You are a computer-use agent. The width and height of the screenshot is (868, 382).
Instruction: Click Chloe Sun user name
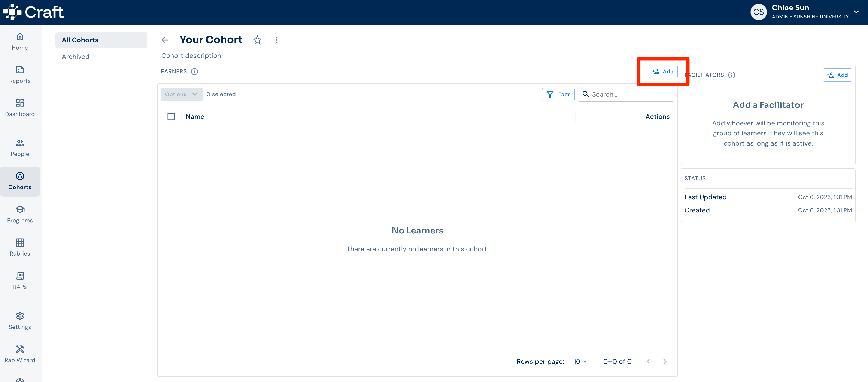click(x=790, y=8)
